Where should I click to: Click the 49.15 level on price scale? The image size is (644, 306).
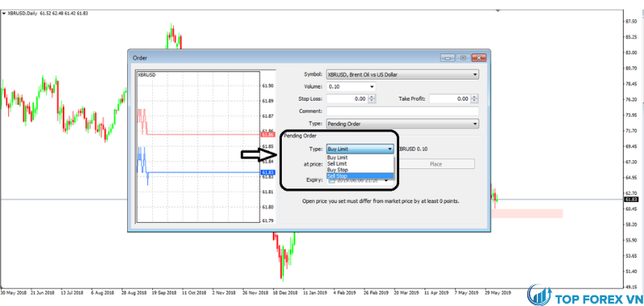[x=630, y=287]
